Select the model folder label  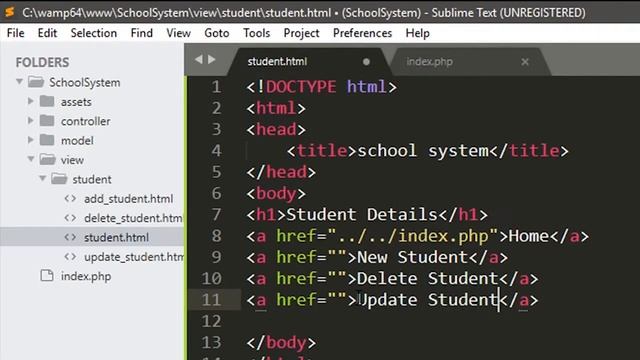(x=77, y=140)
